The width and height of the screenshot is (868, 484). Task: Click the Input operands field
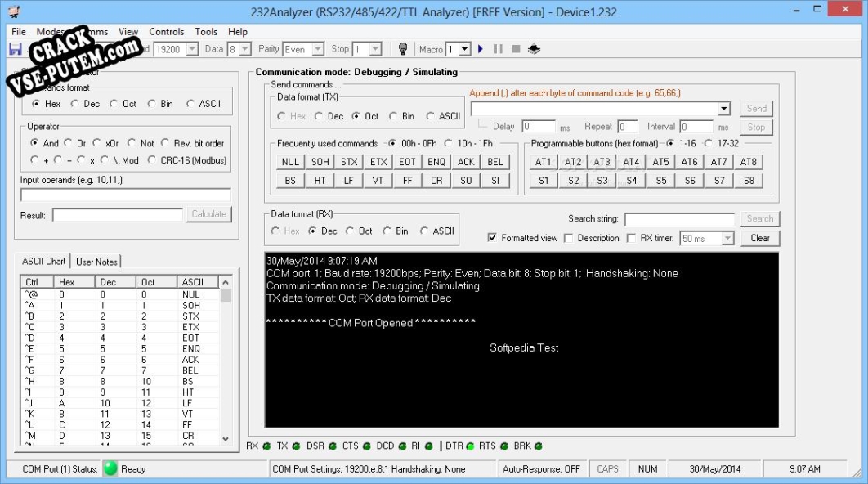coord(126,195)
